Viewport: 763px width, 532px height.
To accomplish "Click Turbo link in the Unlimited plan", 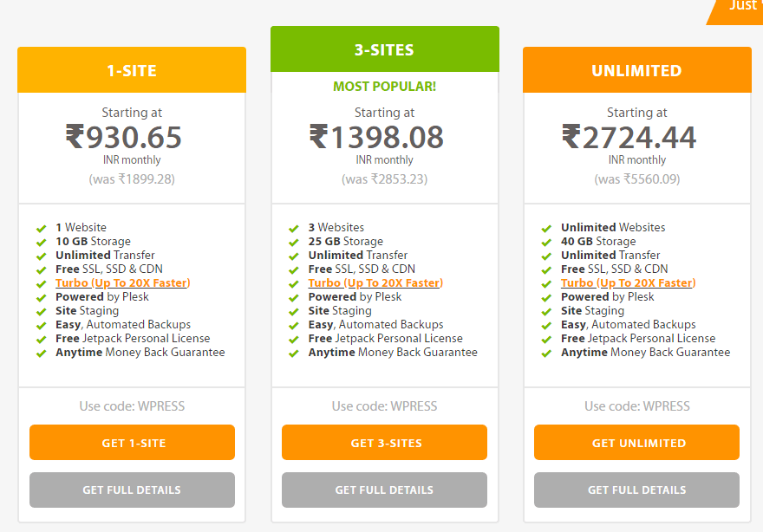I will point(628,283).
